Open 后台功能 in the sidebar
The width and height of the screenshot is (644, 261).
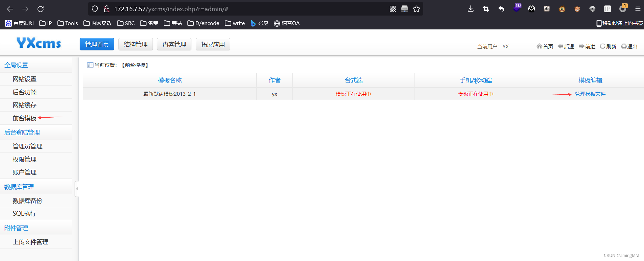pyautogui.click(x=25, y=92)
